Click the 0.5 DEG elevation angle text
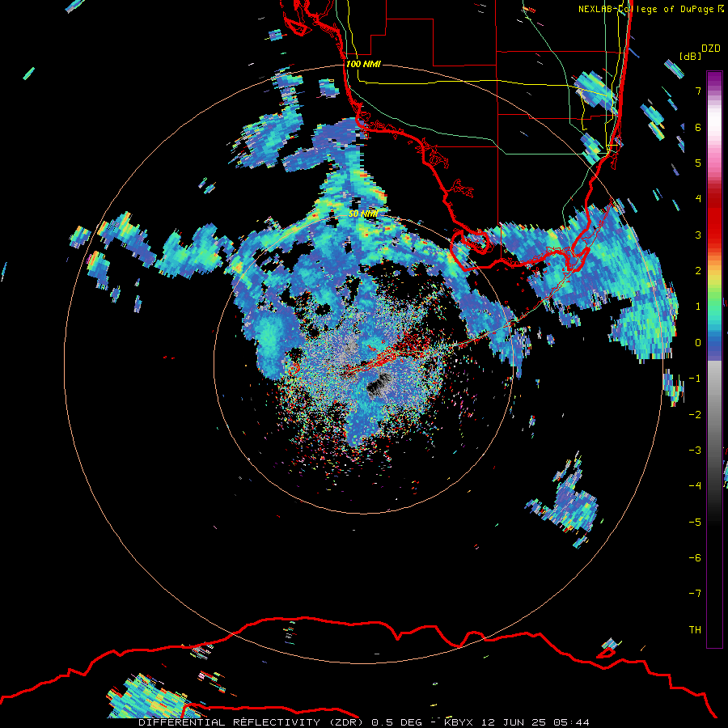Viewport: 728px width, 728px height. pyautogui.click(x=397, y=722)
